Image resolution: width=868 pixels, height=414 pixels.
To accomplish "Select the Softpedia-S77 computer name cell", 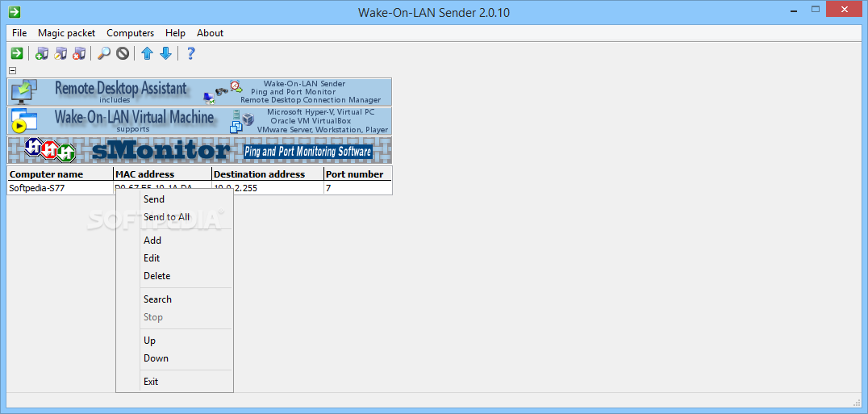I will (x=60, y=187).
